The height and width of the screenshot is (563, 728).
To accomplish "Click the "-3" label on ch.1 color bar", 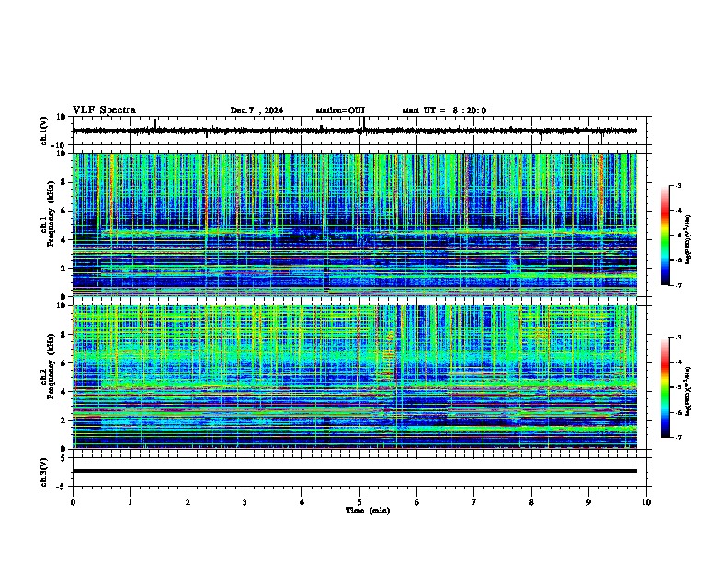I will pyautogui.click(x=677, y=185).
